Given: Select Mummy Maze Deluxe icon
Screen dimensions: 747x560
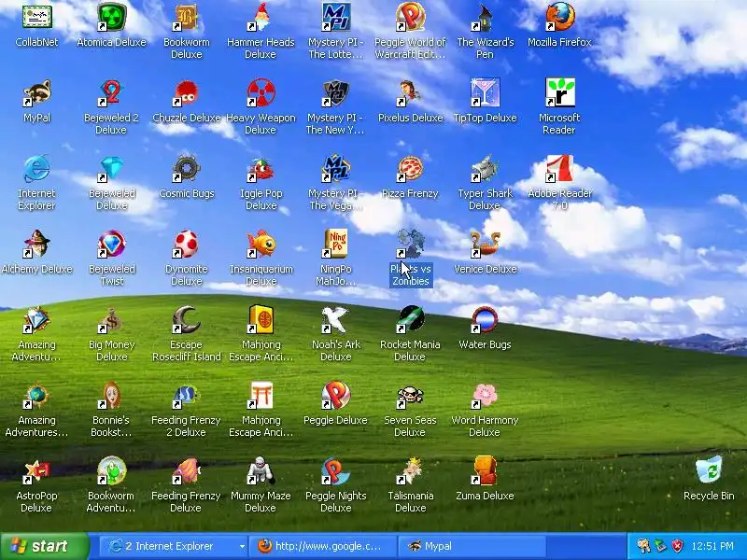Looking at the screenshot, I should pyautogui.click(x=261, y=471).
